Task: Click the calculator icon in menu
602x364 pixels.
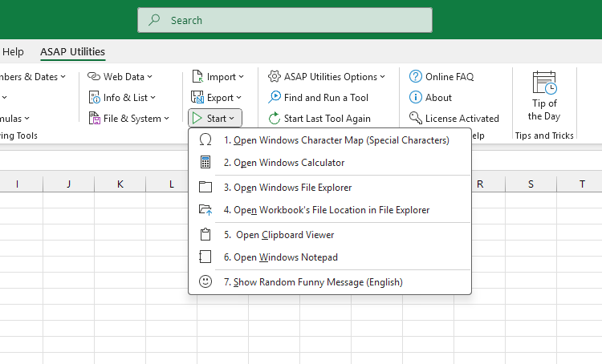Action: pyautogui.click(x=205, y=162)
